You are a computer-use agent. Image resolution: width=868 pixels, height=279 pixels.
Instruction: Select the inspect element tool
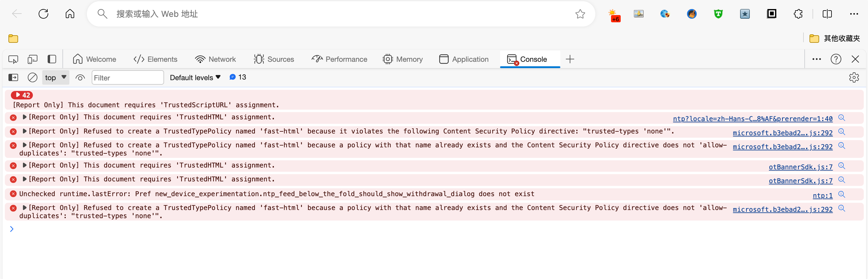(13, 59)
